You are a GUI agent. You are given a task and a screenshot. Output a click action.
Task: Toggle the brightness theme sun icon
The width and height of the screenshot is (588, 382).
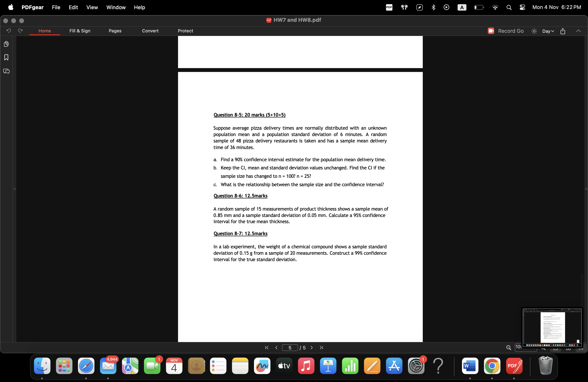(534, 31)
